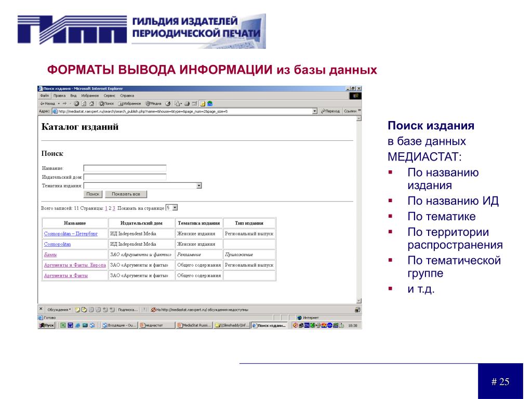
Task: Open the Банки publication link
Action: [x=50, y=255]
